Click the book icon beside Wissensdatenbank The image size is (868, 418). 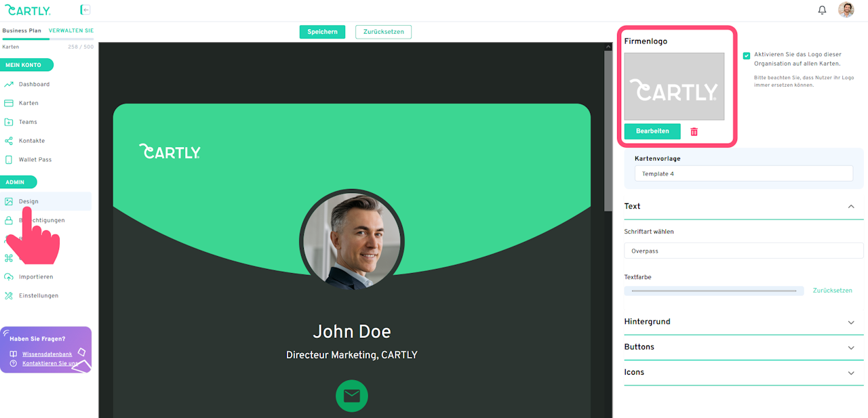pyautogui.click(x=14, y=354)
